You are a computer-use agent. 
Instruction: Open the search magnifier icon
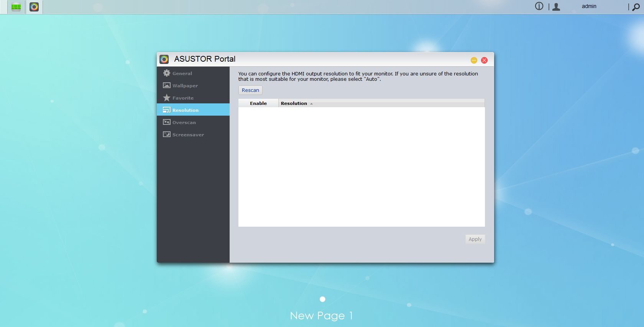(636, 7)
